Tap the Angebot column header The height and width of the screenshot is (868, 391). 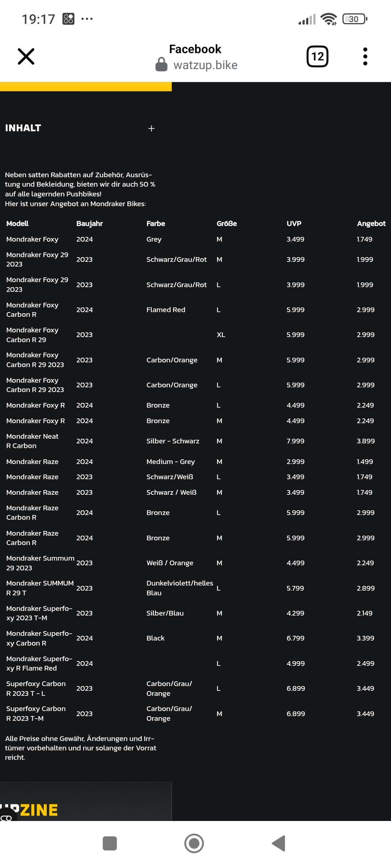(371, 224)
